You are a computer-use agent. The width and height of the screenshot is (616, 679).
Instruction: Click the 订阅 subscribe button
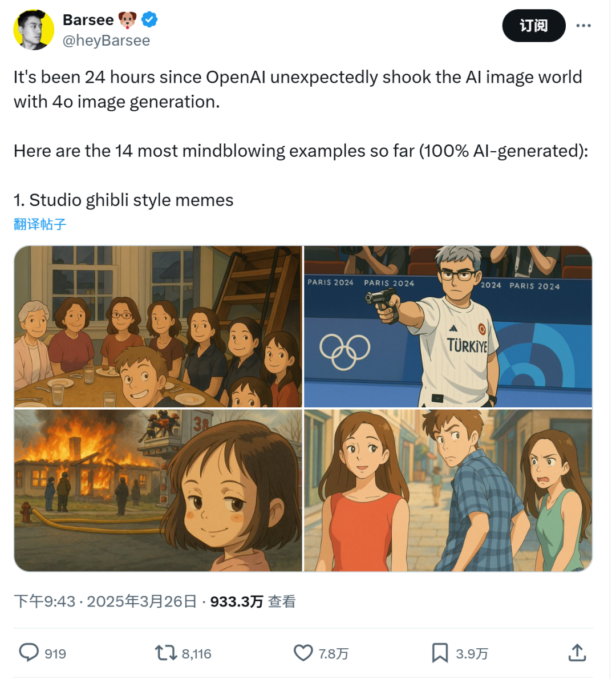point(533,26)
